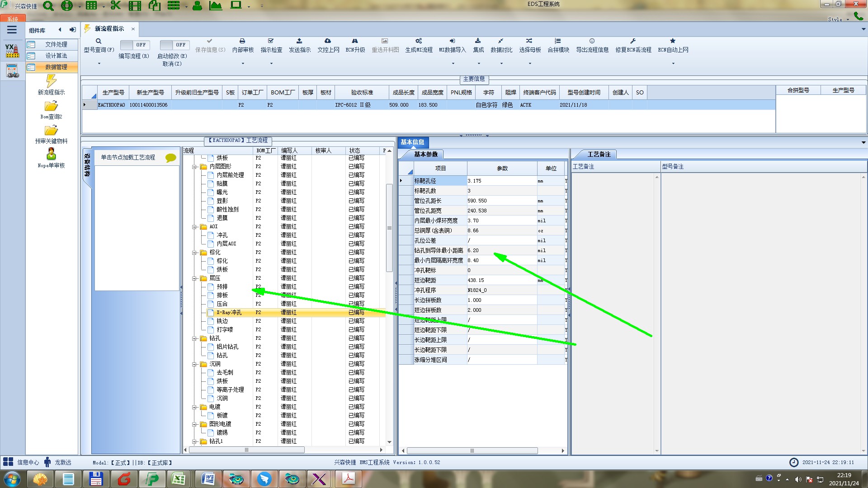The width and height of the screenshot is (868, 488).
Task: Click the 生成MI流程 gears icon
Action: [419, 41]
